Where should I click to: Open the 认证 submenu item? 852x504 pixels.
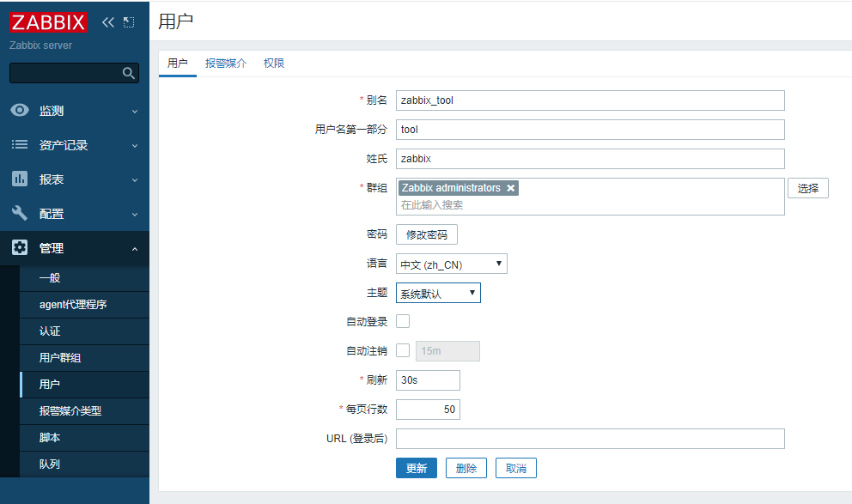pyautogui.click(x=84, y=331)
